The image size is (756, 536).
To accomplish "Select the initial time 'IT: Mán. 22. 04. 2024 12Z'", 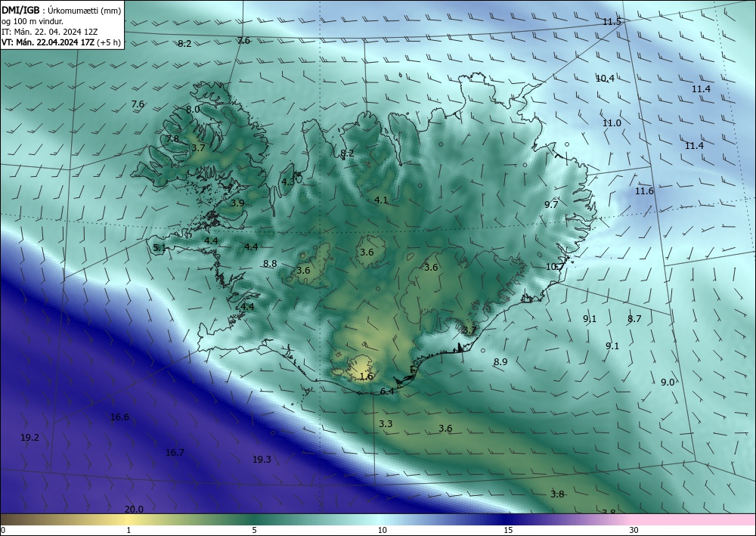I will point(49,31).
